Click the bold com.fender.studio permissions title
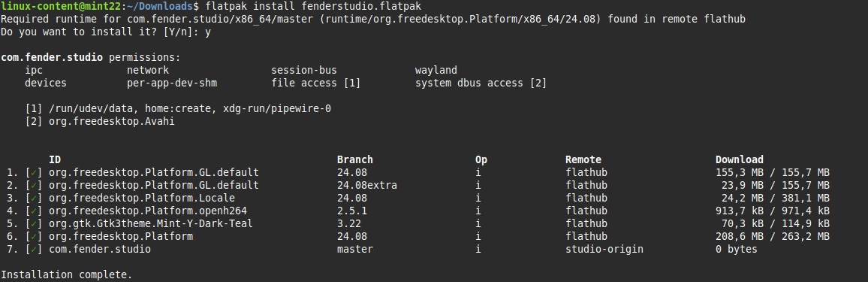 [x=52, y=58]
